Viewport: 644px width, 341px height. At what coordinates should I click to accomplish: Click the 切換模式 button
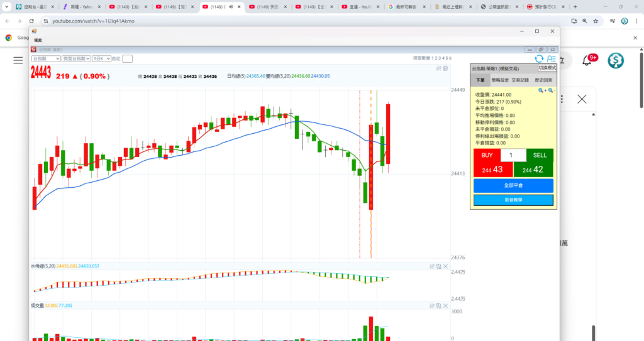[x=547, y=68]
